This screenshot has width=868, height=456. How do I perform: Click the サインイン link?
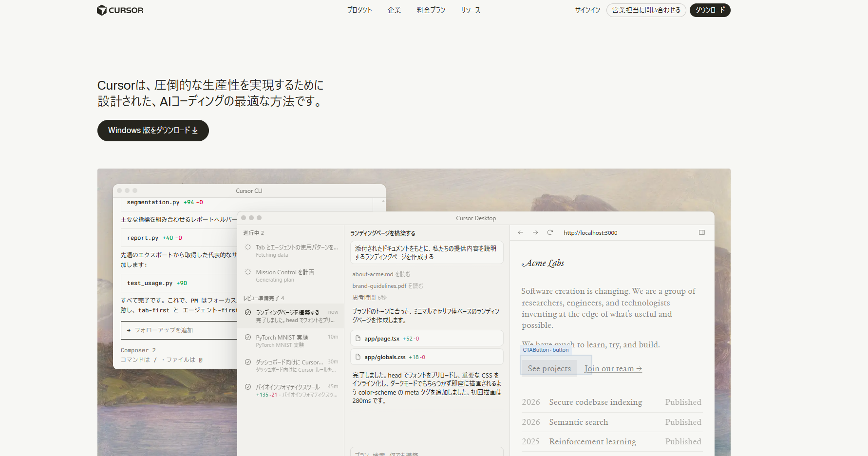coord(587,10)
